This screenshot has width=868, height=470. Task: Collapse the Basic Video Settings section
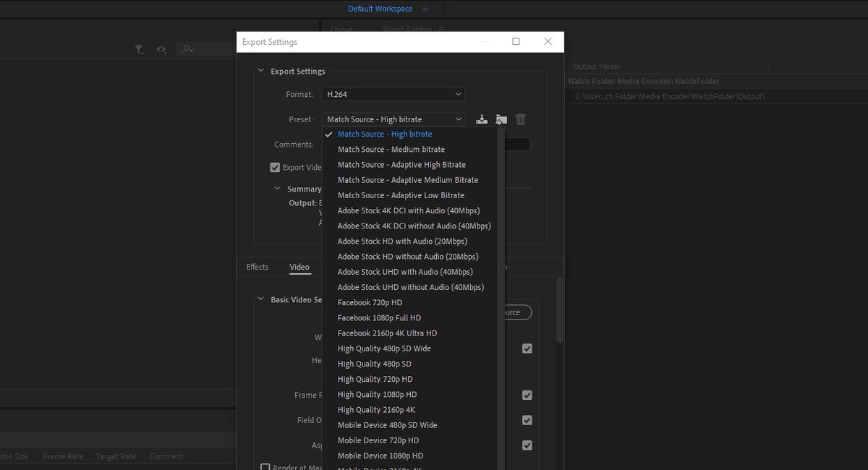pos(260,299)
